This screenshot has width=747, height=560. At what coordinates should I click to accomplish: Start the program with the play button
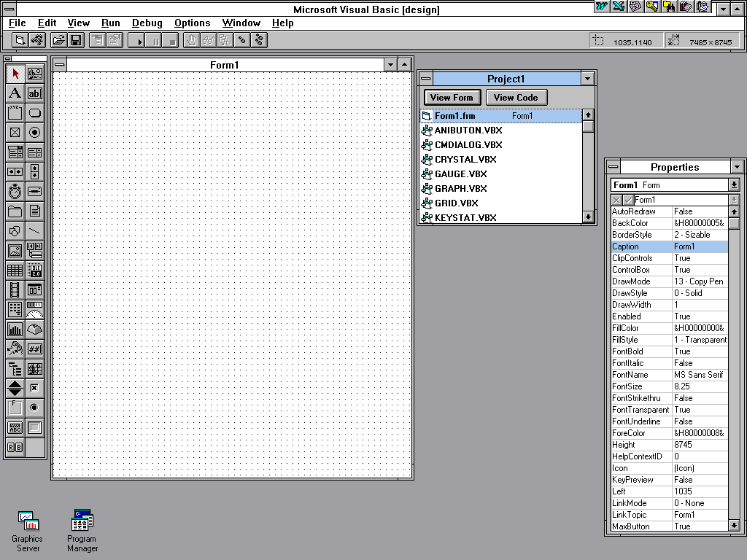(136, 41)
